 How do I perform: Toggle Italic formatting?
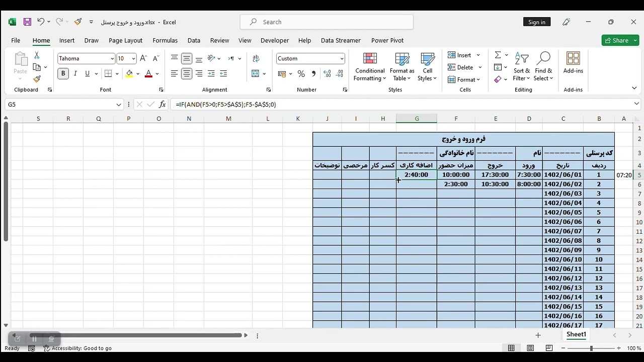coord(75,74)
